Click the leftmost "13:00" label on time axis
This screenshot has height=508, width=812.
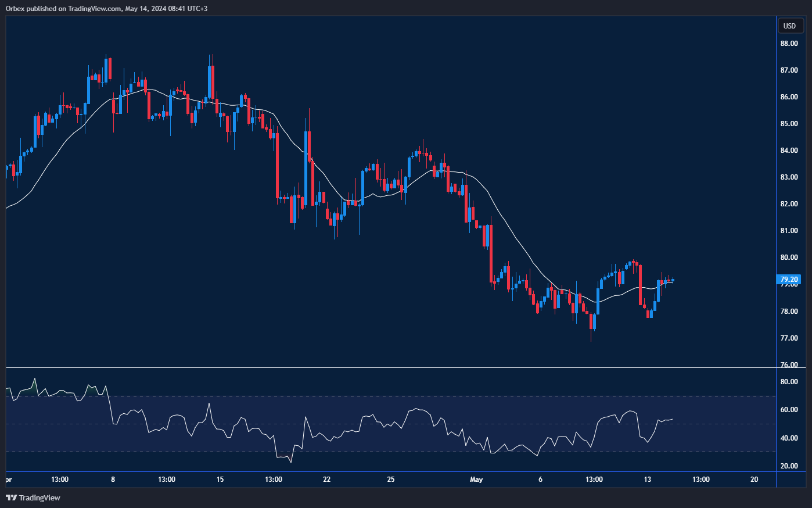(61, 480)
